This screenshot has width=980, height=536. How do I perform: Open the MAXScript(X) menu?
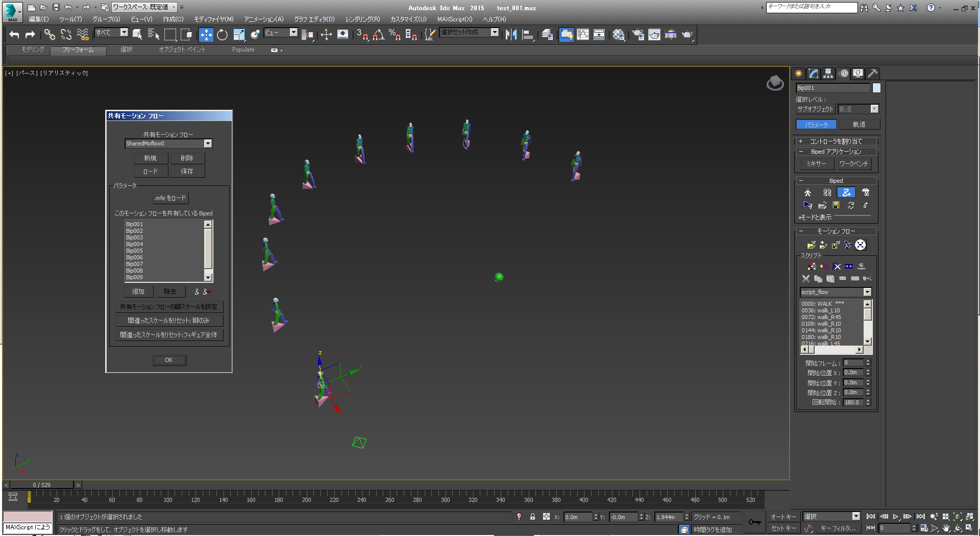(454, 19)
